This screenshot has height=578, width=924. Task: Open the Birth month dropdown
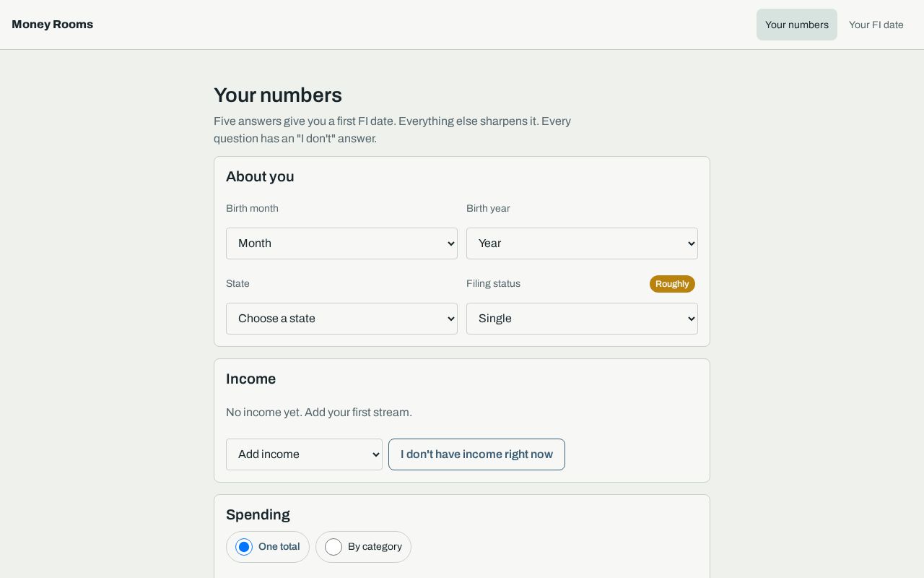(341, 243)
